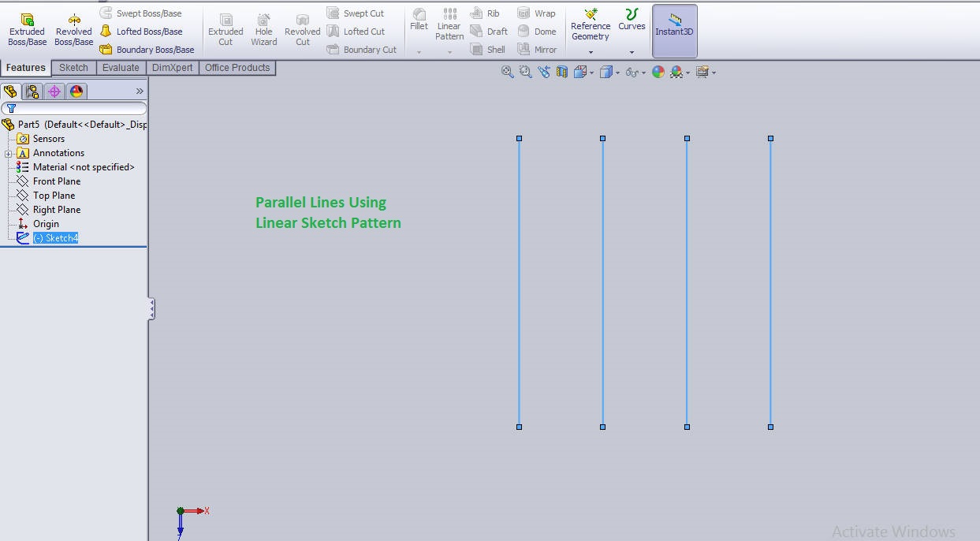Activate the Zoom to Fit view icon
980x541 pixels.
[x=507, y=72]
